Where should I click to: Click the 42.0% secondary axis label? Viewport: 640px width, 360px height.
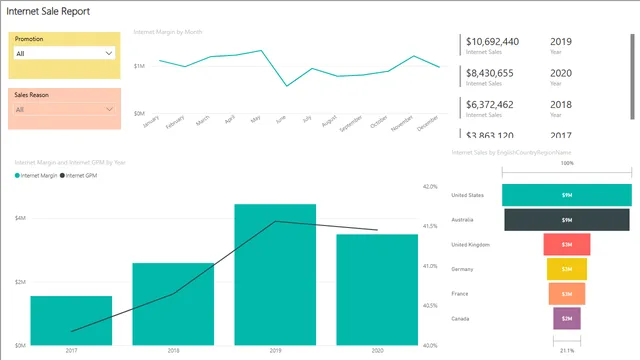430,187
